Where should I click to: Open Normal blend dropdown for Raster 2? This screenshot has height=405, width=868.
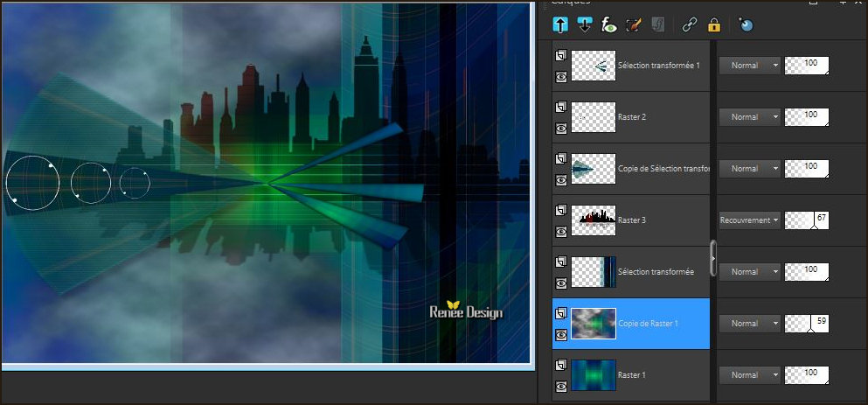tap(749, 117)
